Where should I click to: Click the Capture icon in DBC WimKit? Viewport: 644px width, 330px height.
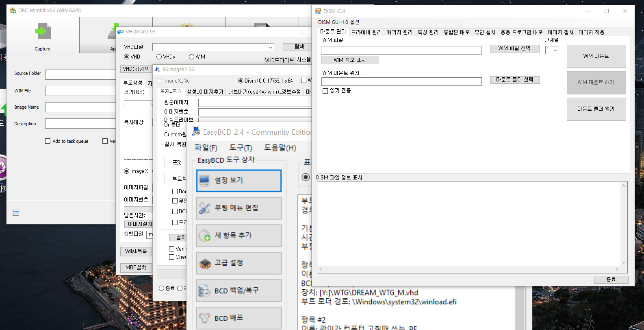[x=43, y=31]
